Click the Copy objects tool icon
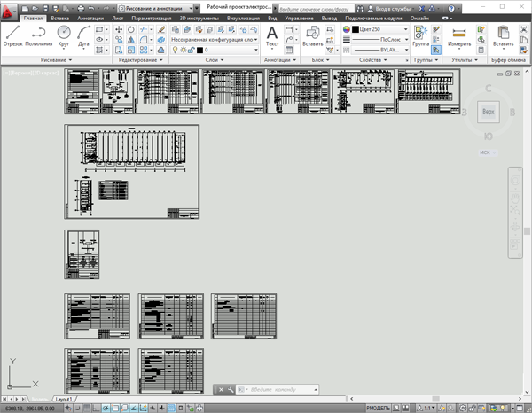Image resolution: width=532 pixels, height=413 pixels. tap(119, 40)
